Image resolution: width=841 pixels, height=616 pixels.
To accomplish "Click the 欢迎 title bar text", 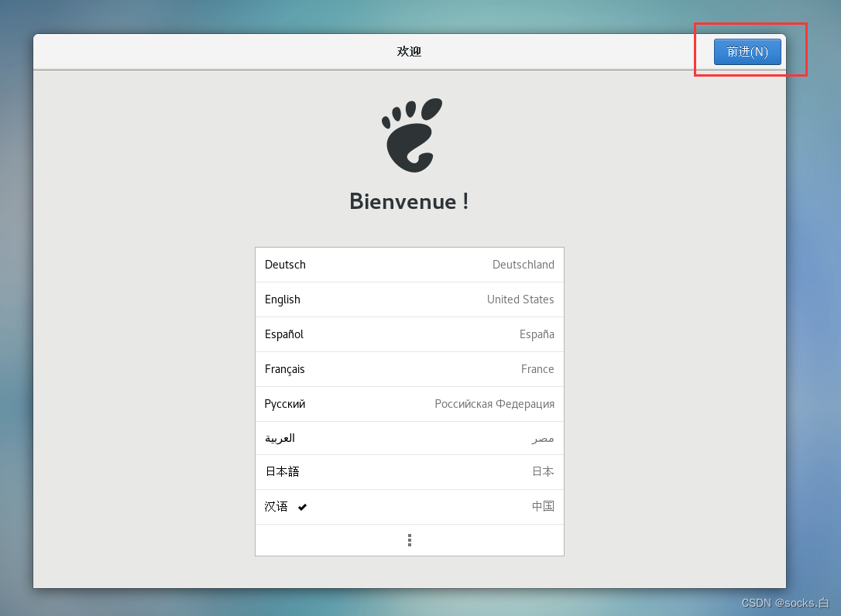I will 409,51.
